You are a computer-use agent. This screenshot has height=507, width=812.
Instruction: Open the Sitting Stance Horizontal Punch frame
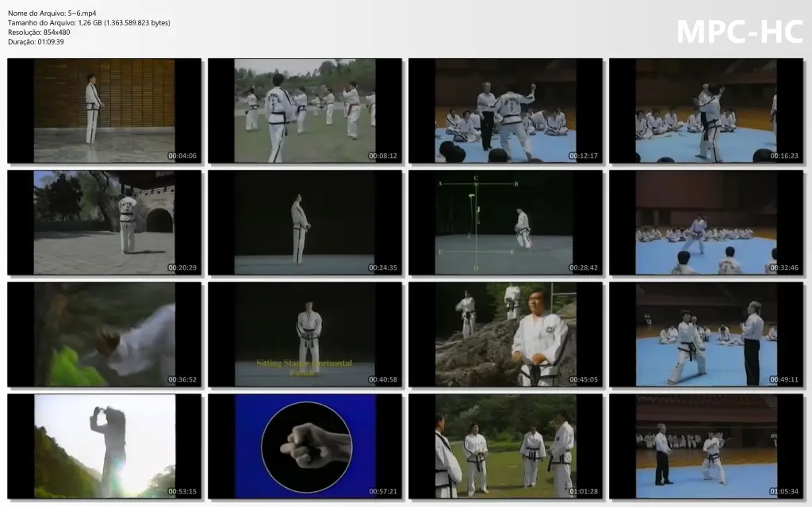tap(304, 334)
